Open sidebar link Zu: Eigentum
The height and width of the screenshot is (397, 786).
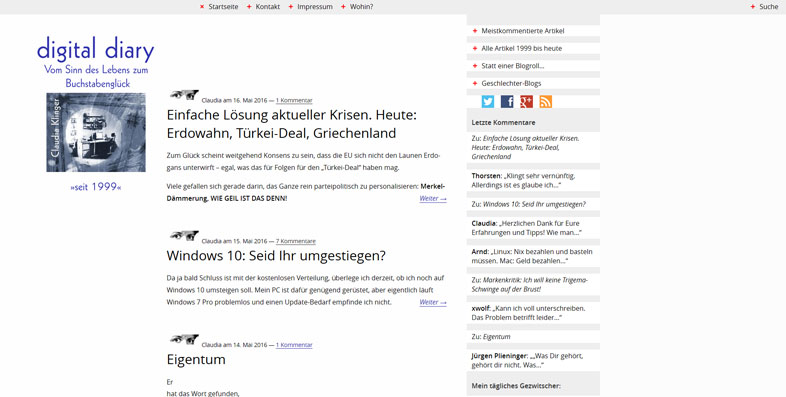coord(491,337)
